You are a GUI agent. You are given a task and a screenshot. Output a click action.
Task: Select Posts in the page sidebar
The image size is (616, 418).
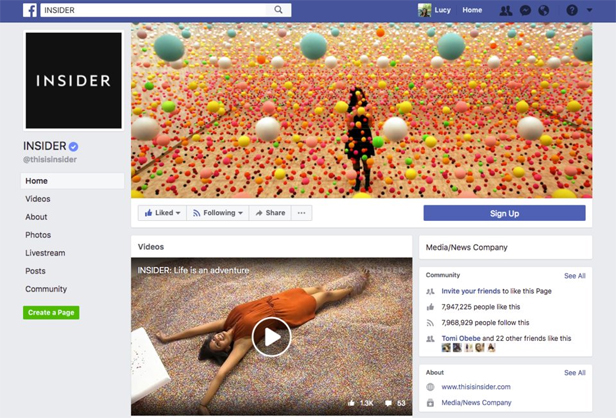click(35, 271)
